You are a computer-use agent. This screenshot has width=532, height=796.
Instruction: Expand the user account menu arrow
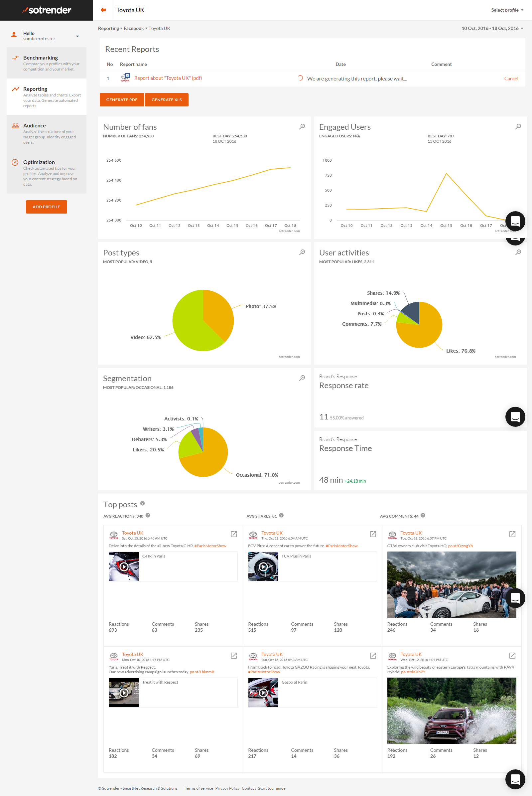click(77, 36)
